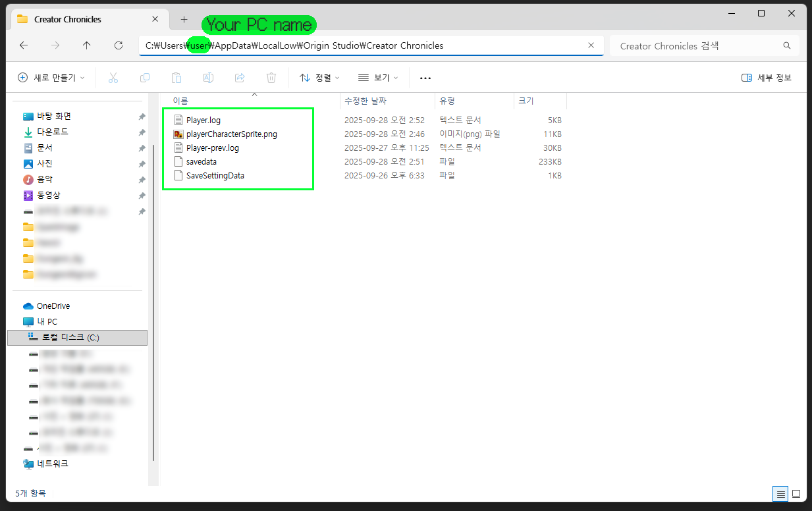Switch to large thumbnails view icon
The image size is (812, 511).
pos(796,493)
